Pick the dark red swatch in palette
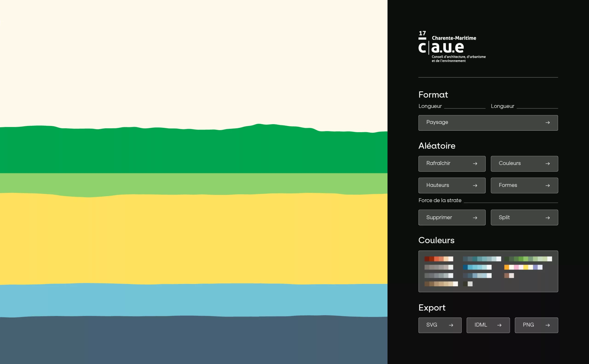This screenshot has width=589, height=364. tap(427, 259)
